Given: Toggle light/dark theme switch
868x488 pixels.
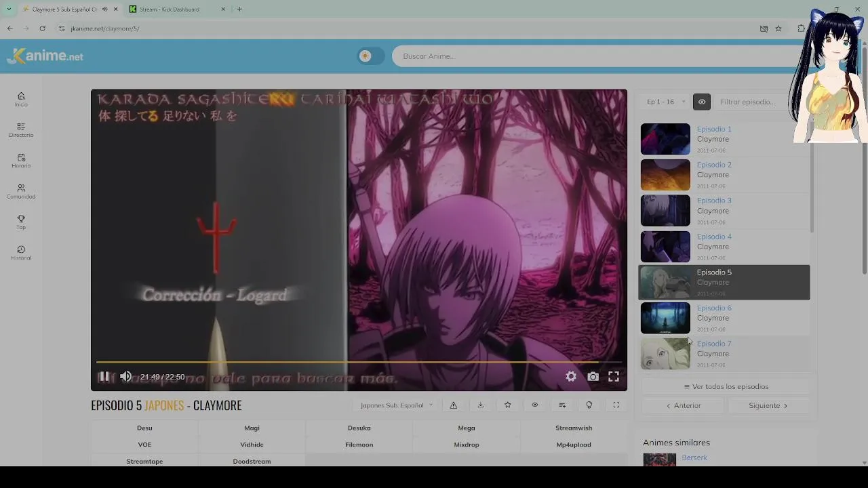Looking at the screenshot, I should click(x=371, y=56).
